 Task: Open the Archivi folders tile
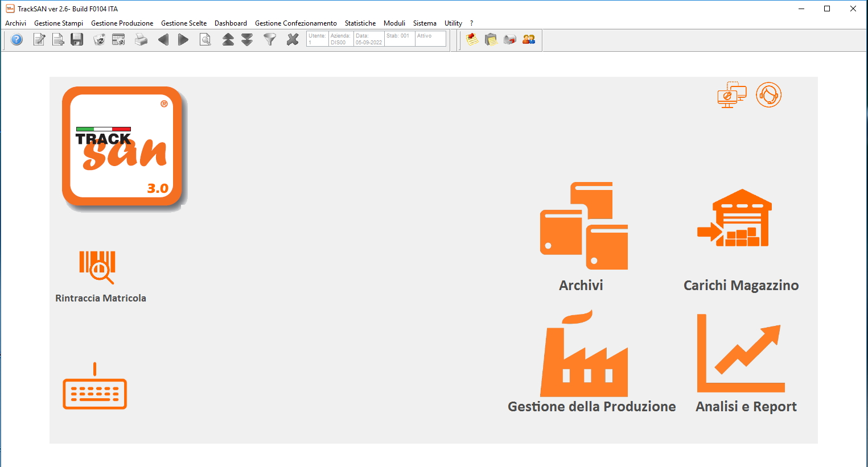[583, 226]
